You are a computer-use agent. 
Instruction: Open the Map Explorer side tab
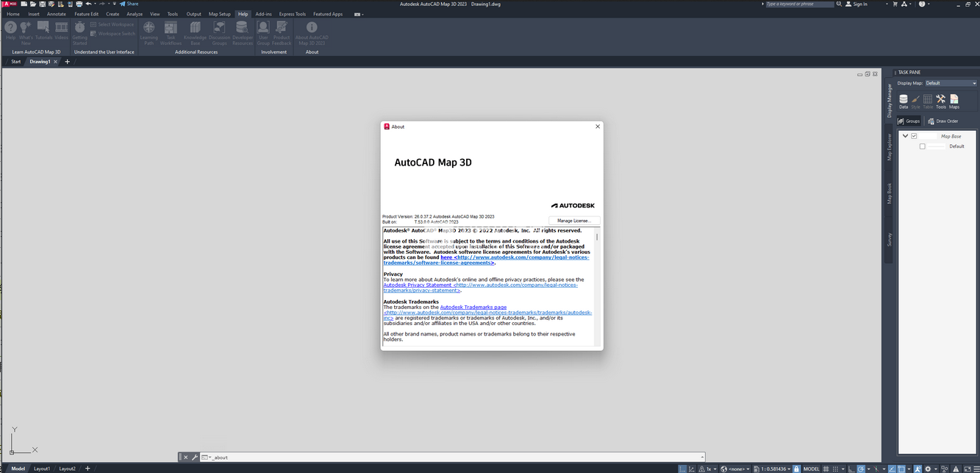point(890,146)
